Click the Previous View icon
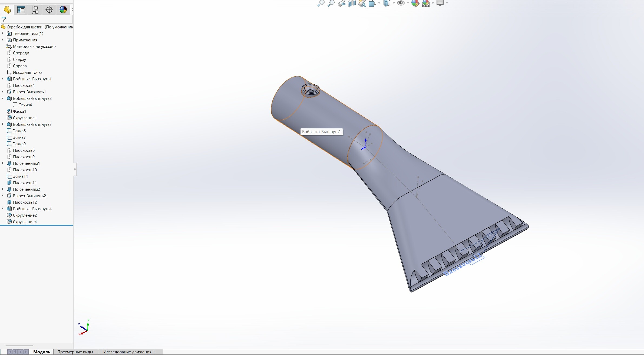Screen dimensions: 644x355 tap(342, 3)
